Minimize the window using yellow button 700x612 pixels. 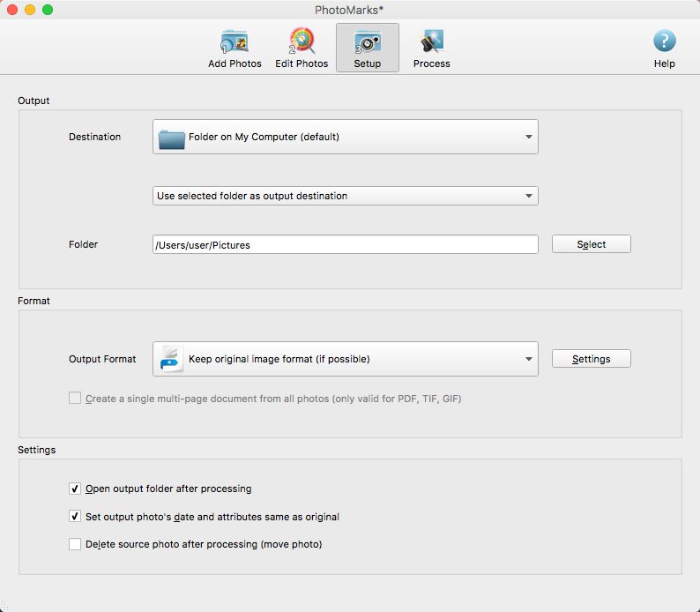30,10
